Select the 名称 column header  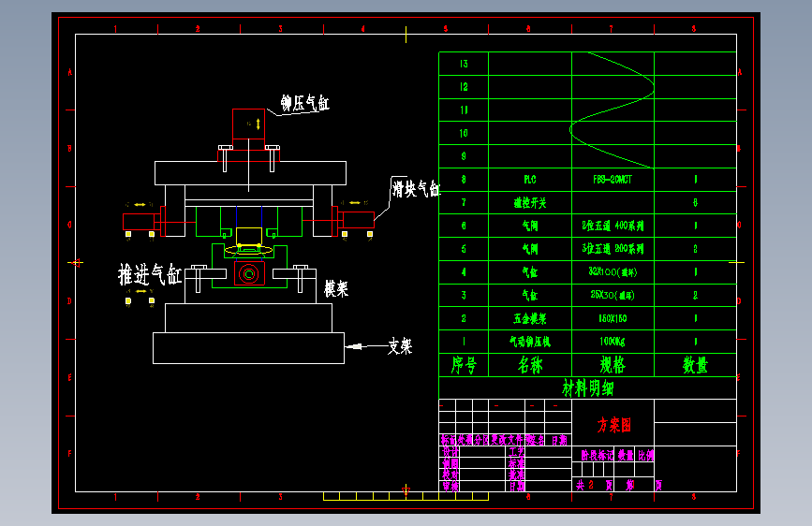point(530,365)
